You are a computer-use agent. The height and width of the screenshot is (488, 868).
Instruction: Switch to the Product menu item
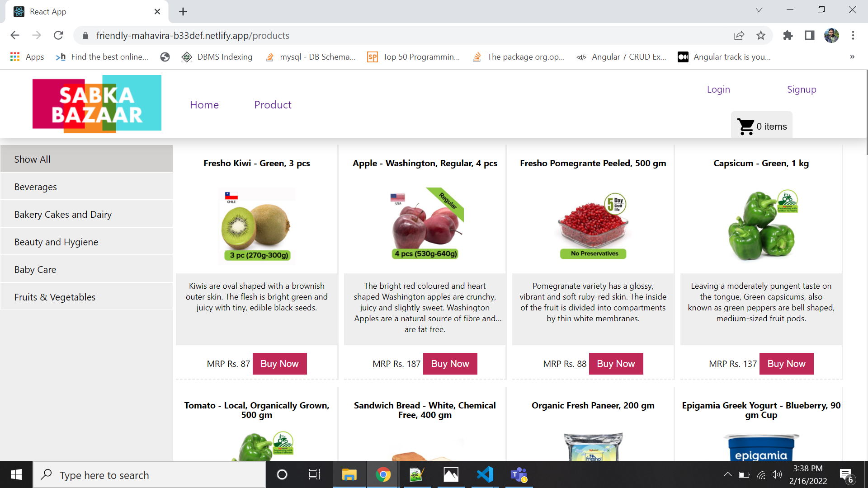coord(273,104)
